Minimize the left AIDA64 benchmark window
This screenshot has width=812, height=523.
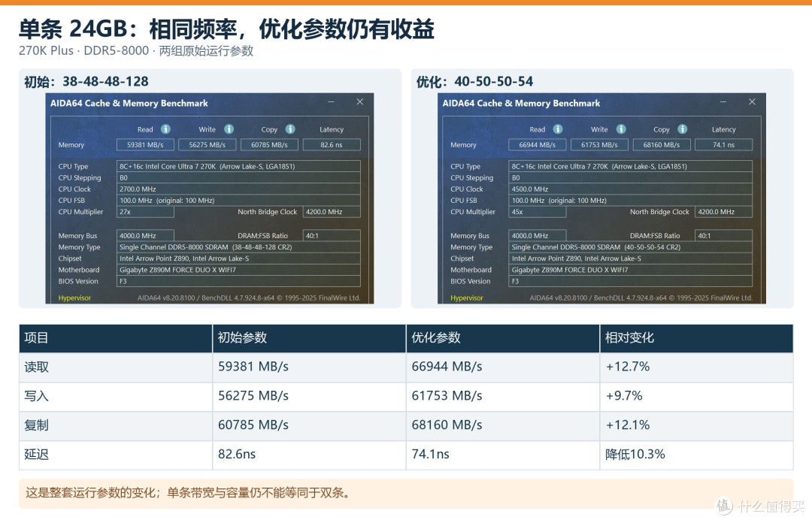[x=331, y=102]
